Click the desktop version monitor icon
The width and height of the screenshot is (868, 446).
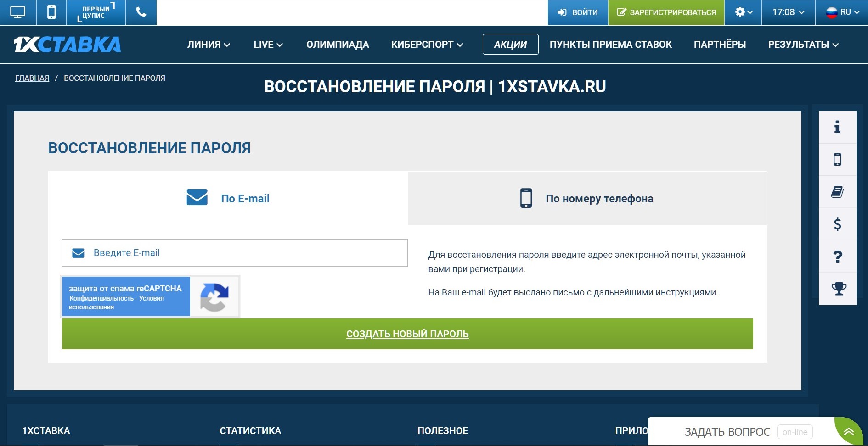tap(17, 12)
